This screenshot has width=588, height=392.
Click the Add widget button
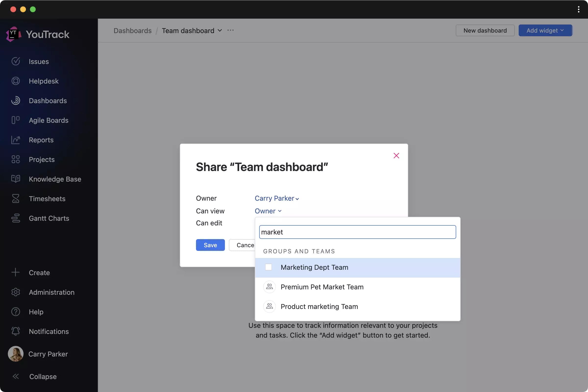tap(545, 30)
